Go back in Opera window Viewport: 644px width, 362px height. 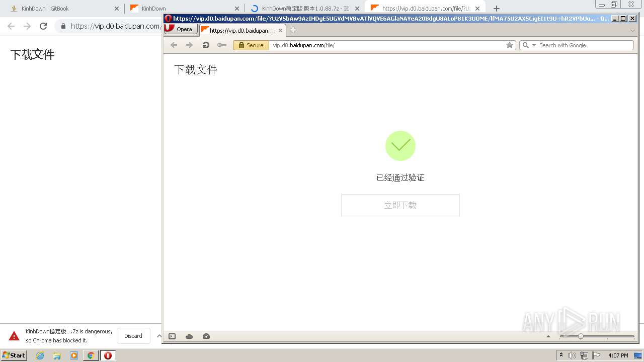(174, 45)
